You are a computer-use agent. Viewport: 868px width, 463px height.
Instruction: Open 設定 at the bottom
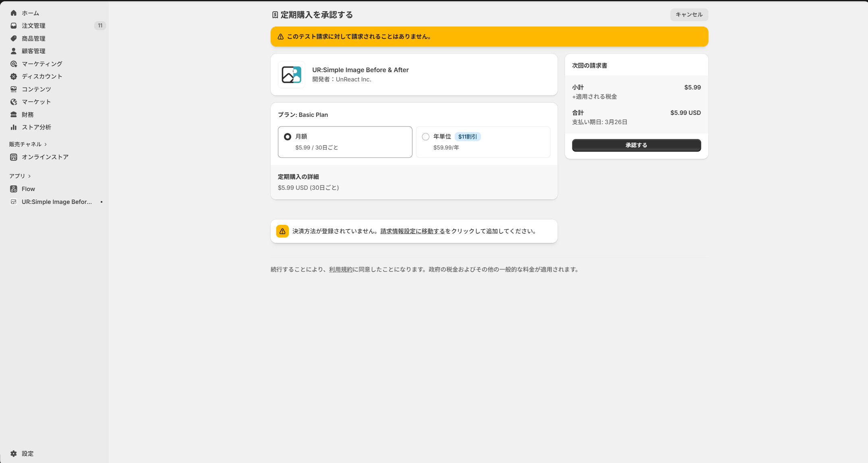(28, 453)
